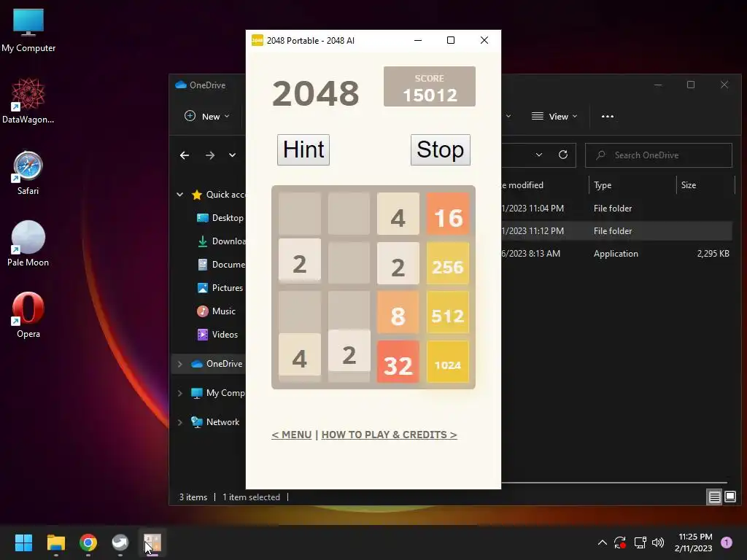Click the 2048 app icon in title bar
Screen dimensions: 747x560
pyautogui.click(x=258, y=41)
